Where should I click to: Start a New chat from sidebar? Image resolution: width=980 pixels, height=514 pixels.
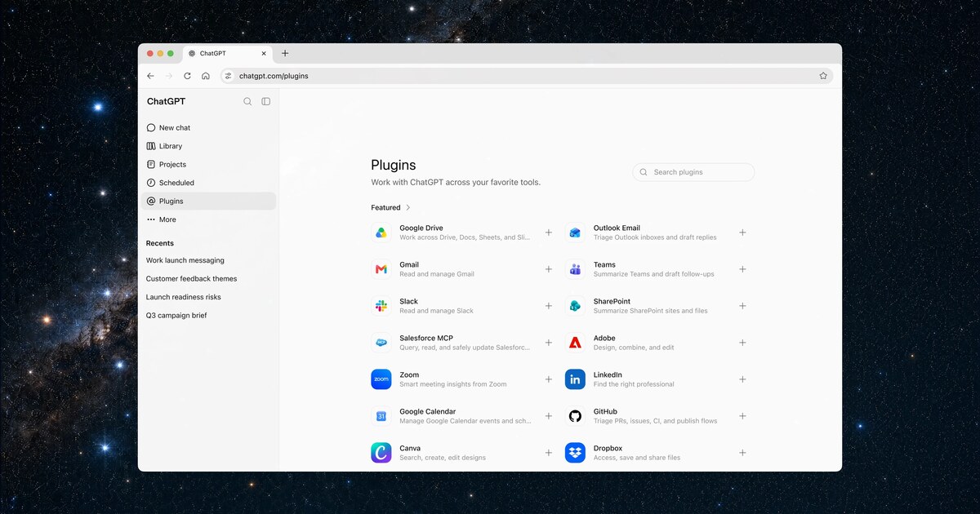[208, 128]
